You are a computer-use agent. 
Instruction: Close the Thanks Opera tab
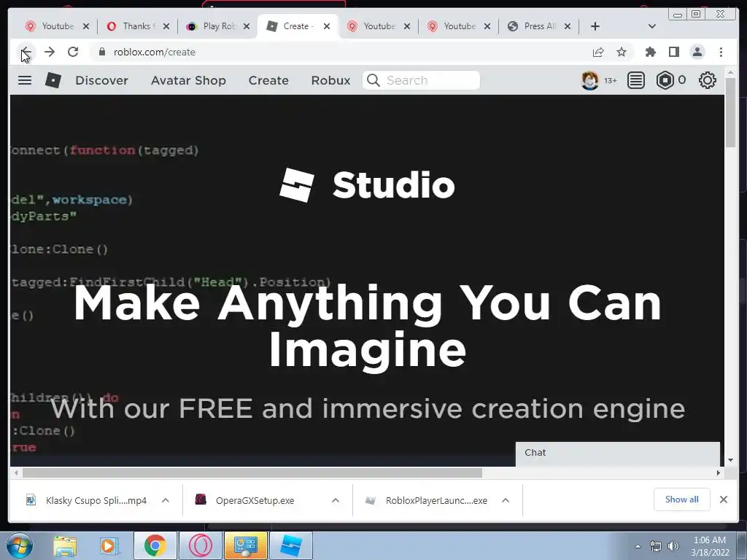(x=166, y=26)
